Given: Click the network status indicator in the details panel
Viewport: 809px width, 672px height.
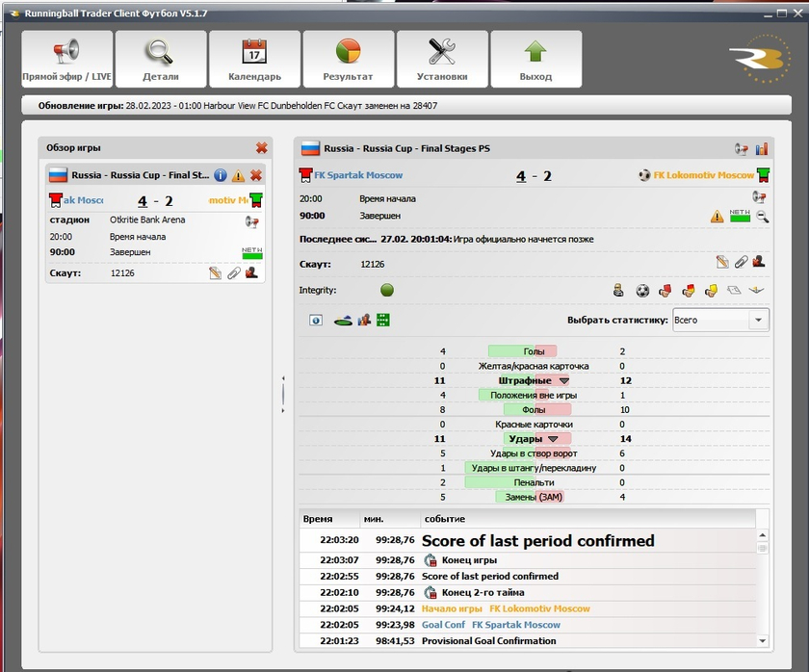Looking at the screenshot, I should pyautogui.click(x=740, y=216).
